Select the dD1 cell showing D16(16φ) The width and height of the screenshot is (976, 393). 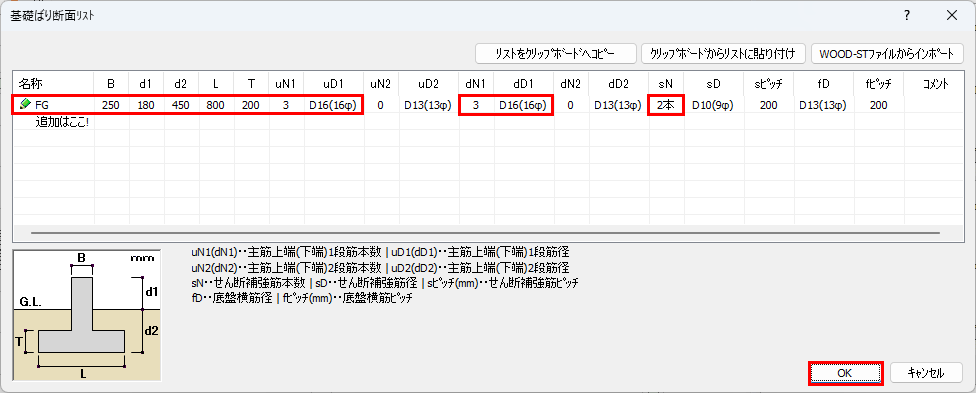523,105
